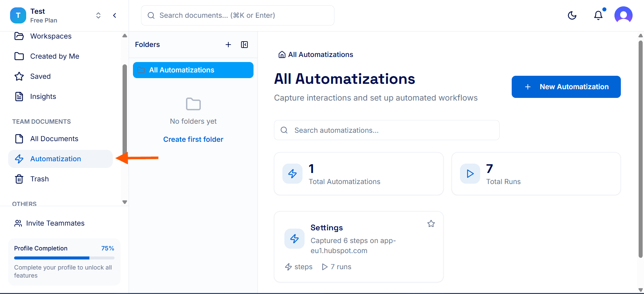Click the New Automatization button
Screen dimensions: 644x294
click(566, 87)
